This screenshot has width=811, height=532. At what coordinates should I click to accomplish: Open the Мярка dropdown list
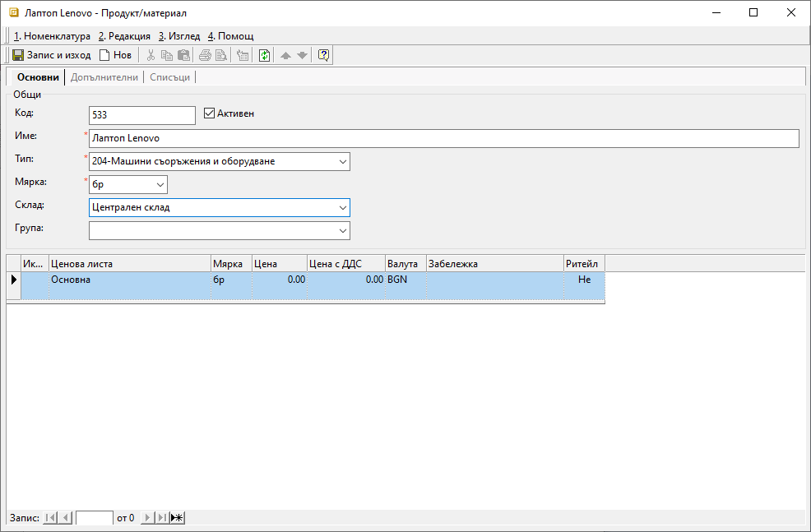160,185
